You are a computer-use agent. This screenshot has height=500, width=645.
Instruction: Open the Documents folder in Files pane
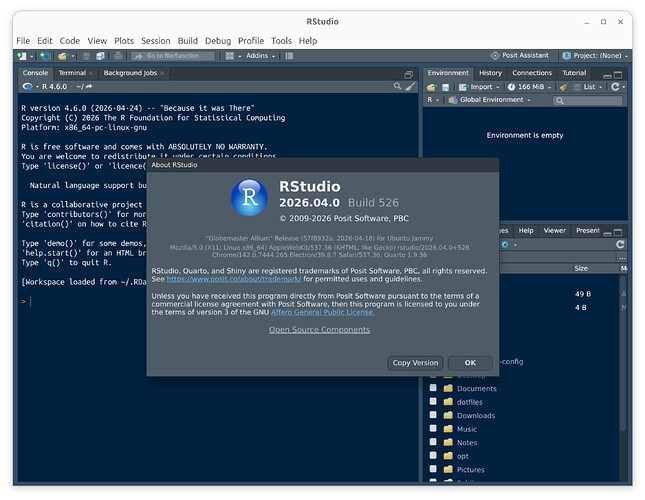tap(476, 389)
